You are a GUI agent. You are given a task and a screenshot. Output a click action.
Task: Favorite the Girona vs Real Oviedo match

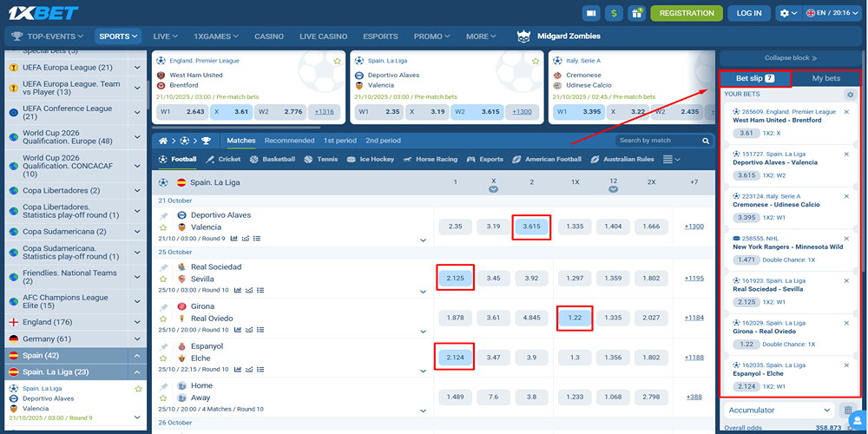tap(163, 319)
